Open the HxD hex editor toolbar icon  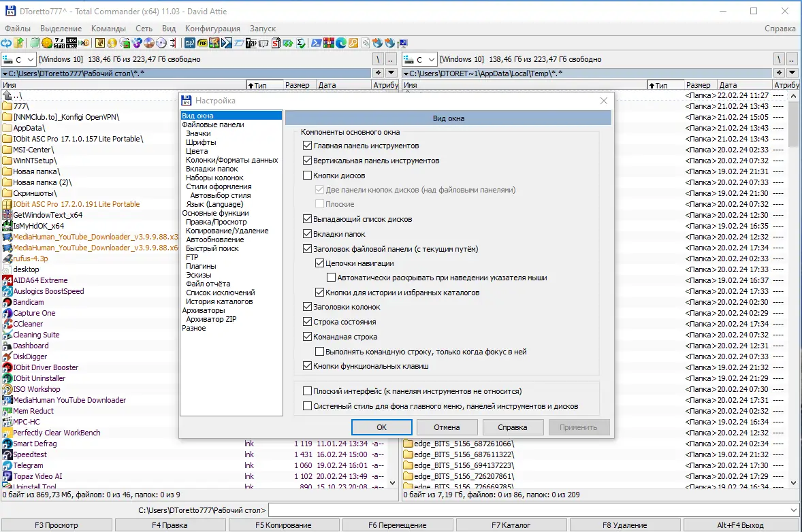pos(84,43)
